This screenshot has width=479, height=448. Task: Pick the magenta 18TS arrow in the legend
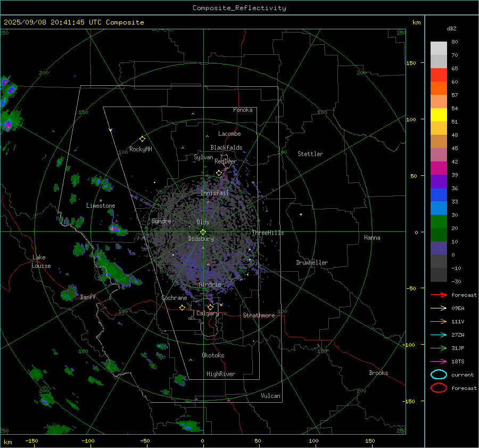click(x=439, y=362)
